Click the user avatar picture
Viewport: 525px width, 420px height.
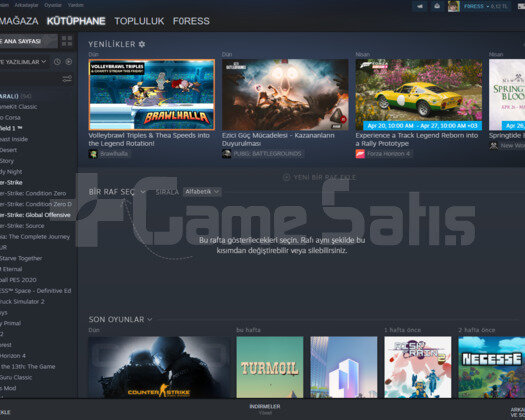tap(453, 6)
